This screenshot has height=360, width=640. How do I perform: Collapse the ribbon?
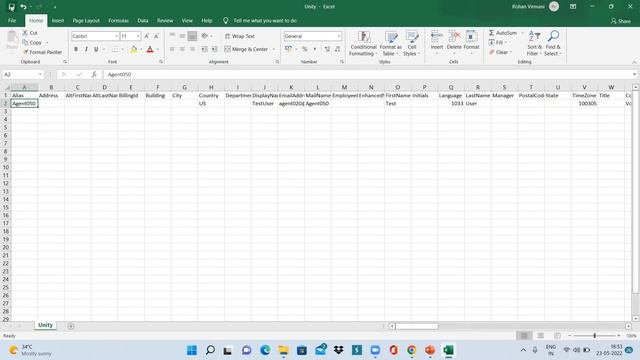point(634,62)
